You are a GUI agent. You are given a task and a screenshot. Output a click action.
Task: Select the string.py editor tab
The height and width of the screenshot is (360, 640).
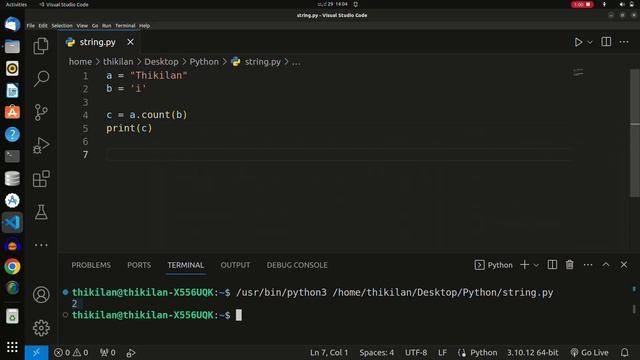tap(97, 42)
